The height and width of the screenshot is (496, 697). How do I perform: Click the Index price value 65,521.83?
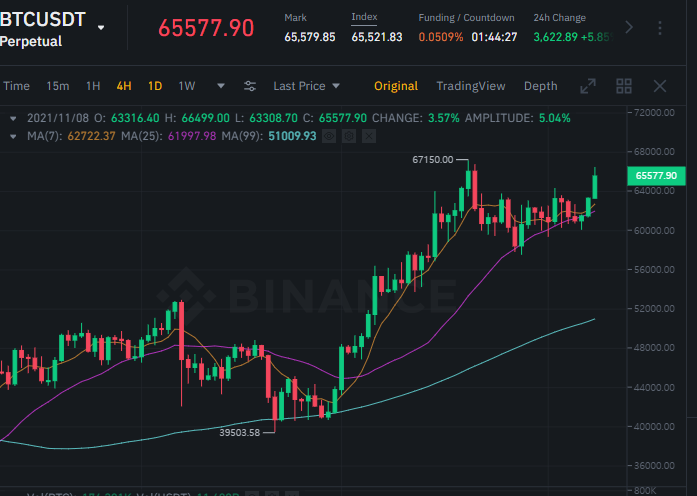pos(377,37)
